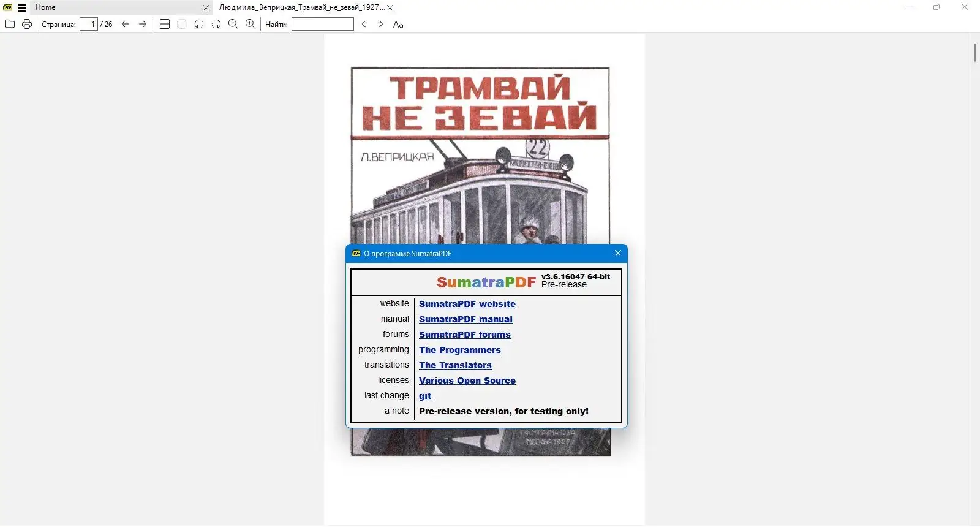Rotate the page clockwise
Screen dimensions: 980x527
[216, 24]
